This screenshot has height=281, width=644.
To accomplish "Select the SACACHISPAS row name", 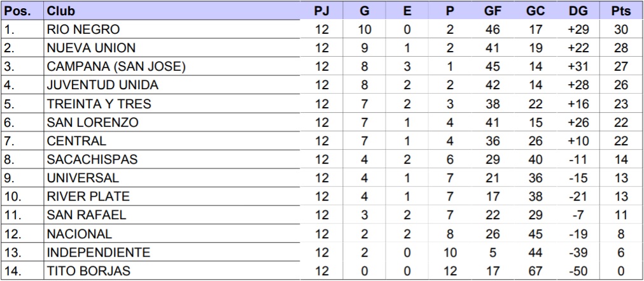I will pyautogui.click(x=92, y=160).
